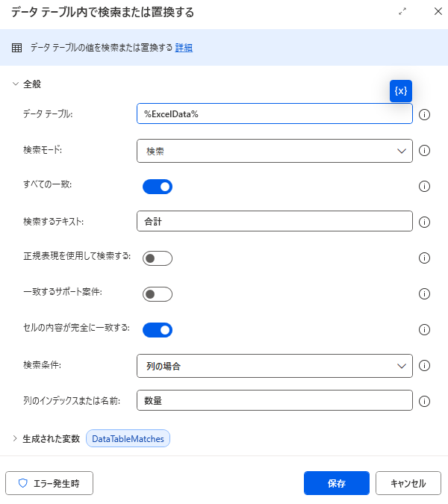Viewport: 448px width, 504px height.
Task: Click info icon beside 検索モード dropdown
Action: pyautogui.click(x=425, y=150)
